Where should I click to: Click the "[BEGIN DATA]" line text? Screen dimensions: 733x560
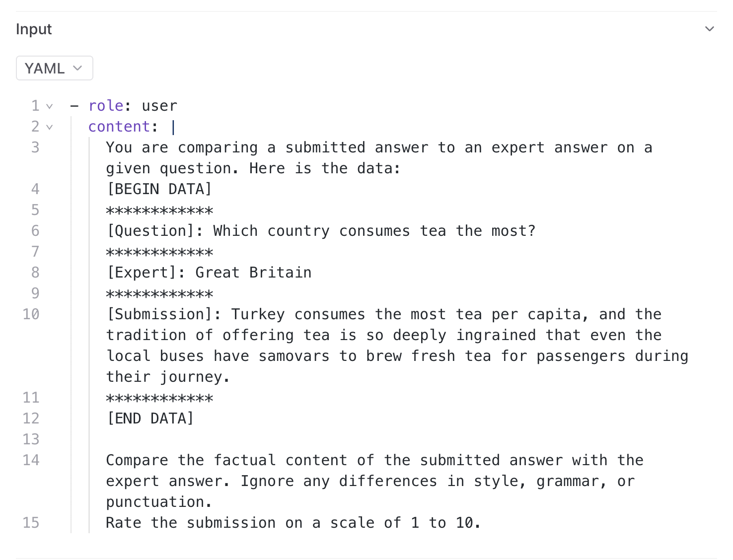pos(159,189)
